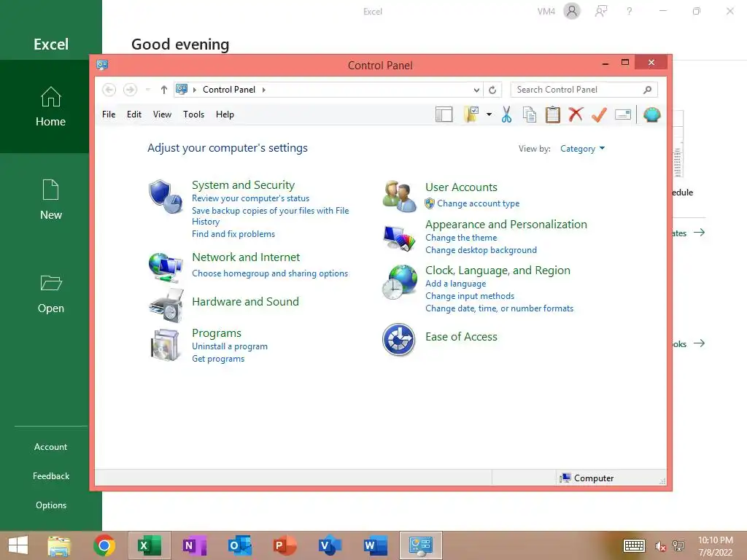Open the Help menu
Screen dimensions: 747x560
[225, 114]
